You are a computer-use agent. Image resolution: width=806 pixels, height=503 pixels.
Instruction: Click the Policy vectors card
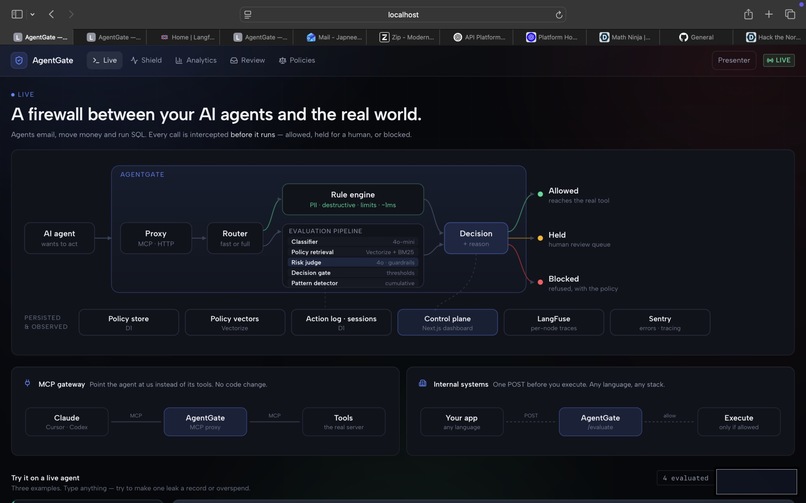(235, 322)
